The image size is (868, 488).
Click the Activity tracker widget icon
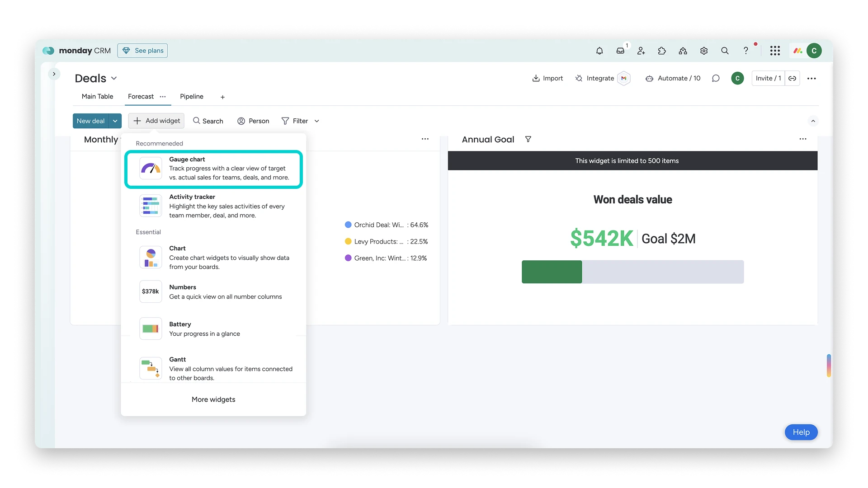pyautogui.click(x=151, y=206)
